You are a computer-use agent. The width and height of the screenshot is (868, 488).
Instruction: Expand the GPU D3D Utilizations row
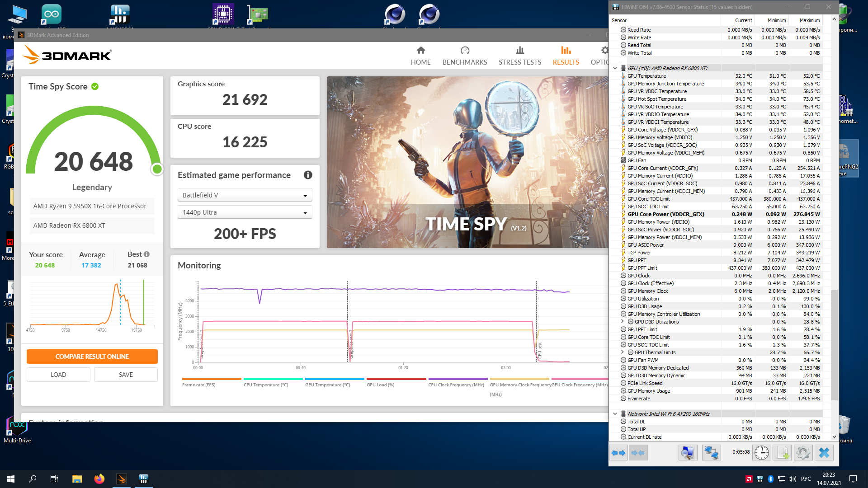pos(623,322)
